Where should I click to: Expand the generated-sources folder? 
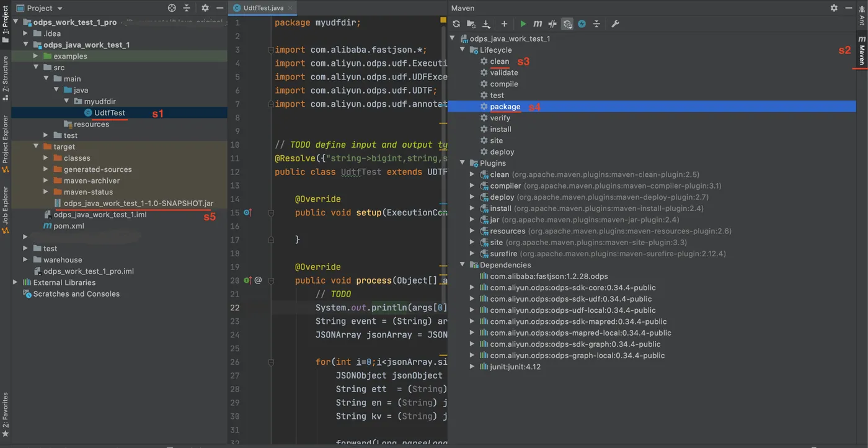[x=46, y=169]
